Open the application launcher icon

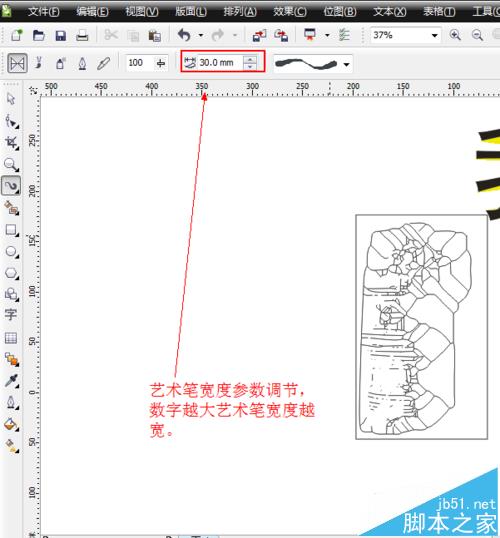310,35
